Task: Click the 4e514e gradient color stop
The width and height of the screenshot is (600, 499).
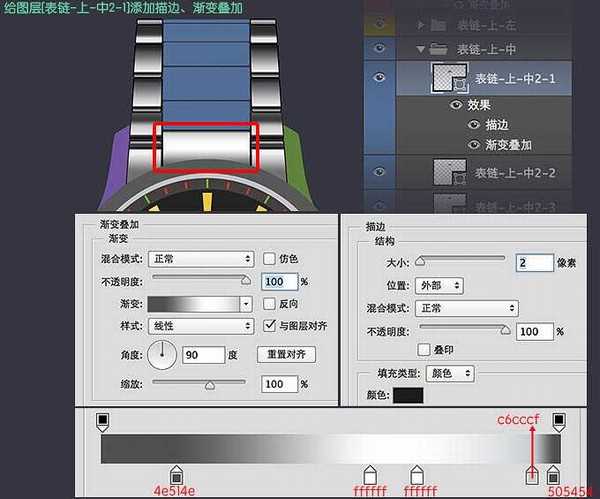Action: (176, 474)
